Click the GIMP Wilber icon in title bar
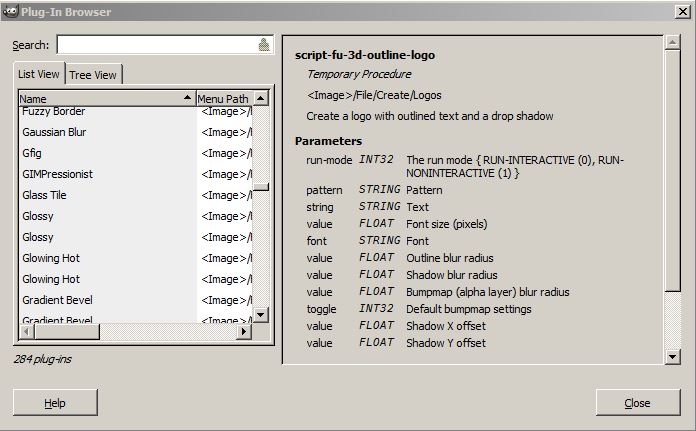 pyautogui.click(x=10, y=11)
